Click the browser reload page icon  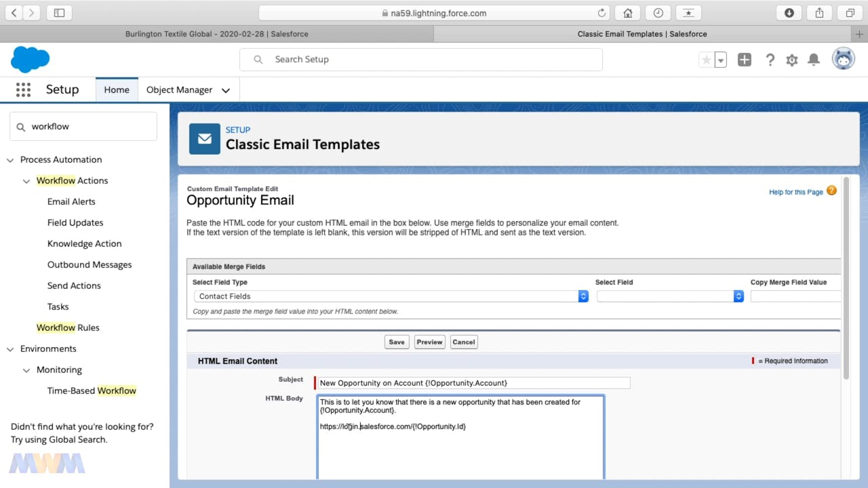(601, 13)
